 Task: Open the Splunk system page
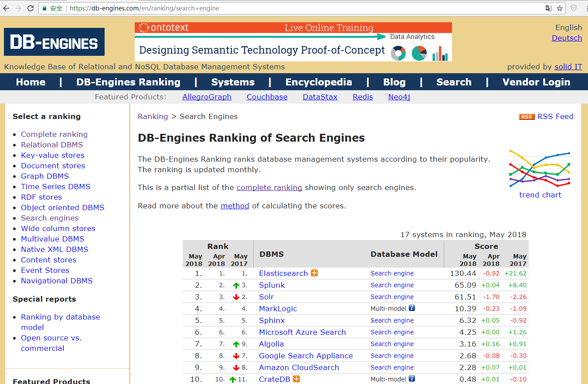tap(272, 285)
